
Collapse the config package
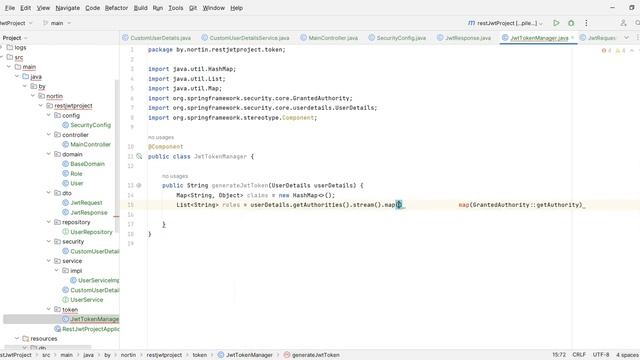click(49, 116)
